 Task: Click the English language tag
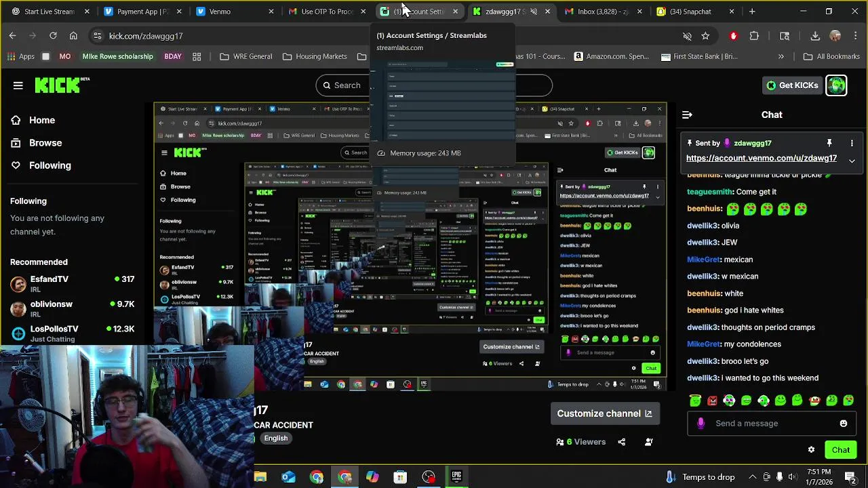(275, 438)
